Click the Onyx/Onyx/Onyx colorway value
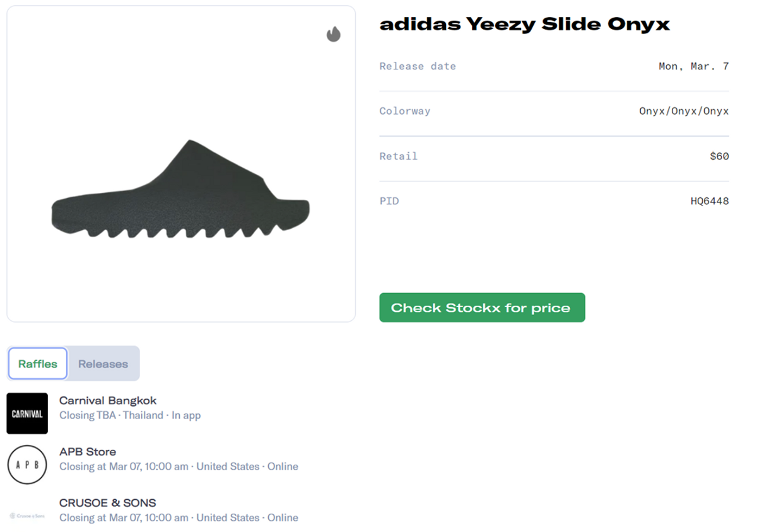Image resolution: width=757 pixels, height=532 pixels. [x=682, y=110]
